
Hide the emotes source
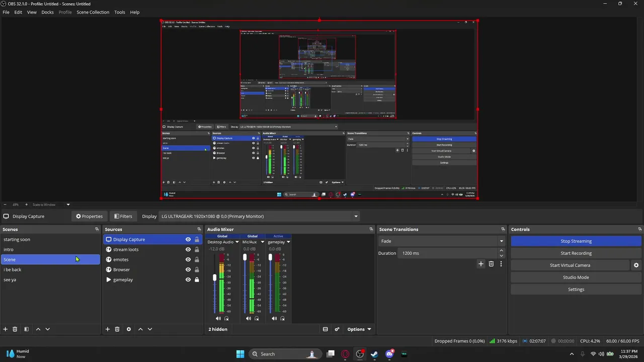pos(188,259)
